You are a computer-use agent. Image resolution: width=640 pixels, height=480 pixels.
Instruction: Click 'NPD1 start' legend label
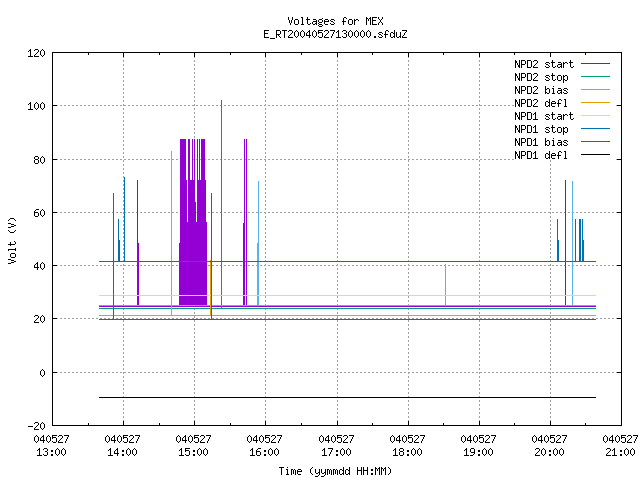tap(544, 116)
